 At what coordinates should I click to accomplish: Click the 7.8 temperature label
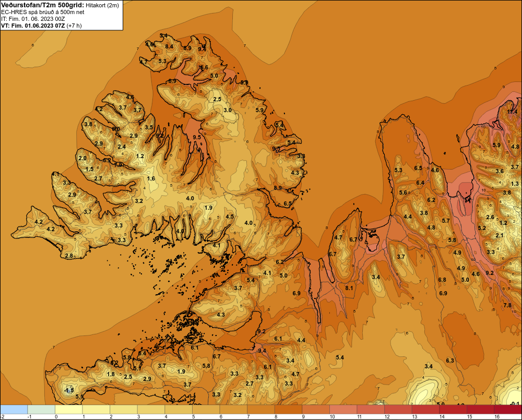pos(507,305)
